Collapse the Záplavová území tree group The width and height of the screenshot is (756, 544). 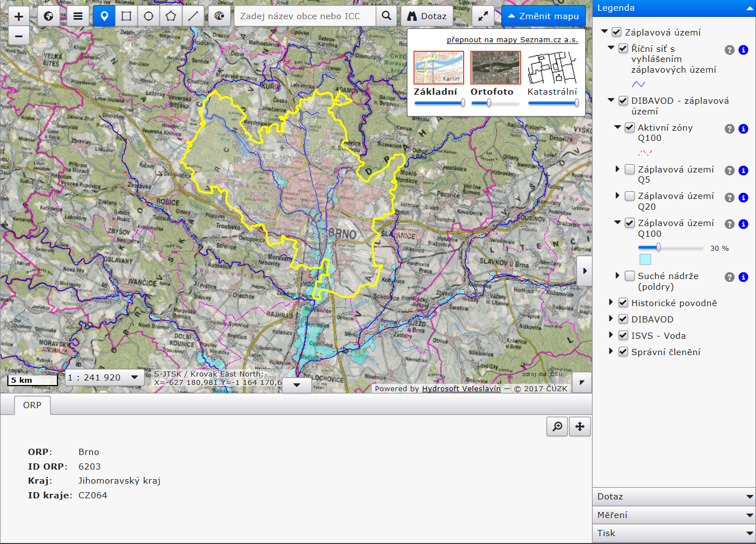tap(604, 32)
